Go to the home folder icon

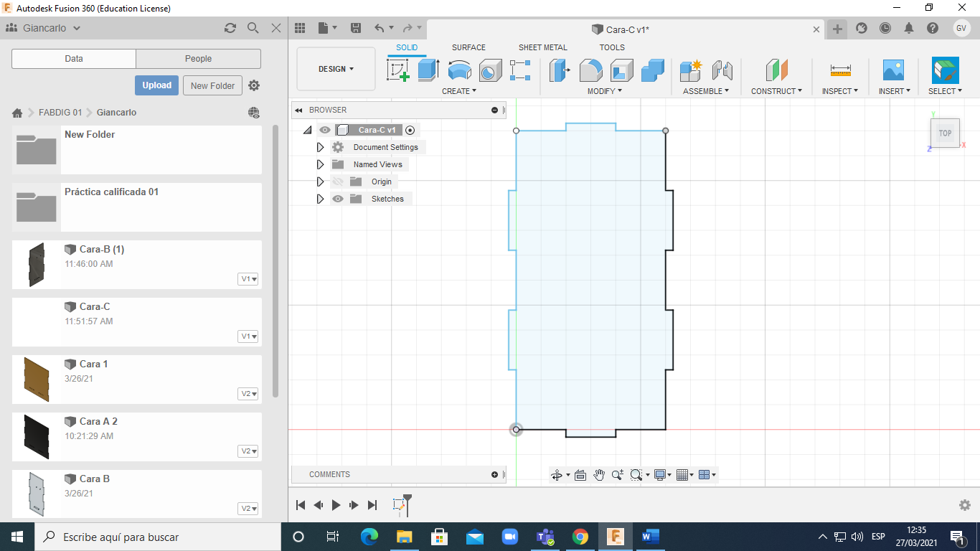[17, 113]
